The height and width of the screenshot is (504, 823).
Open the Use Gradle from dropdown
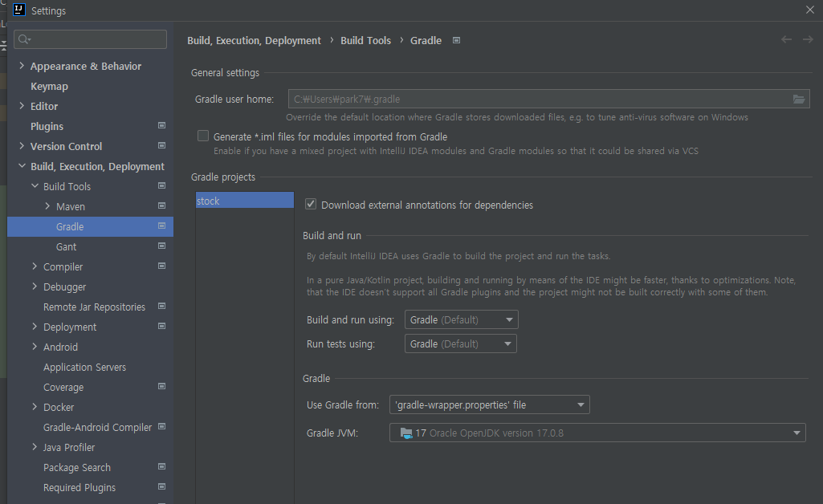pyautogui.click(x=489, y=404)
